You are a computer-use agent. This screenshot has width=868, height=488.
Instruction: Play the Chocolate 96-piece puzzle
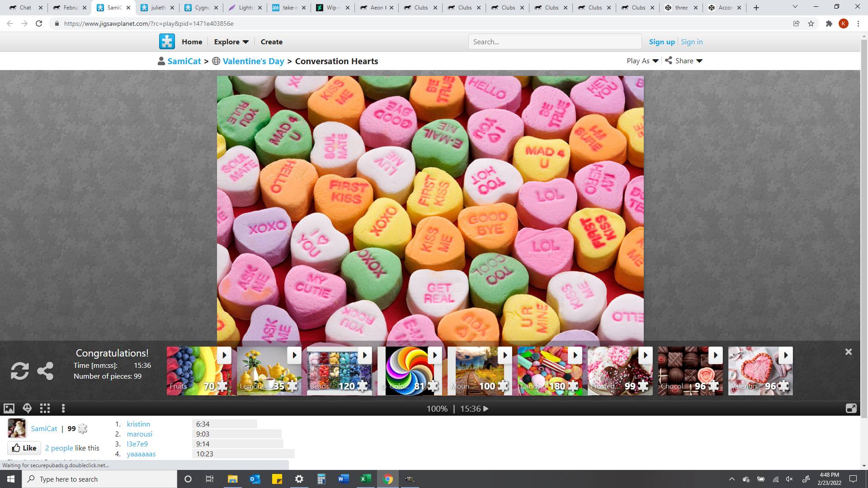716,355
